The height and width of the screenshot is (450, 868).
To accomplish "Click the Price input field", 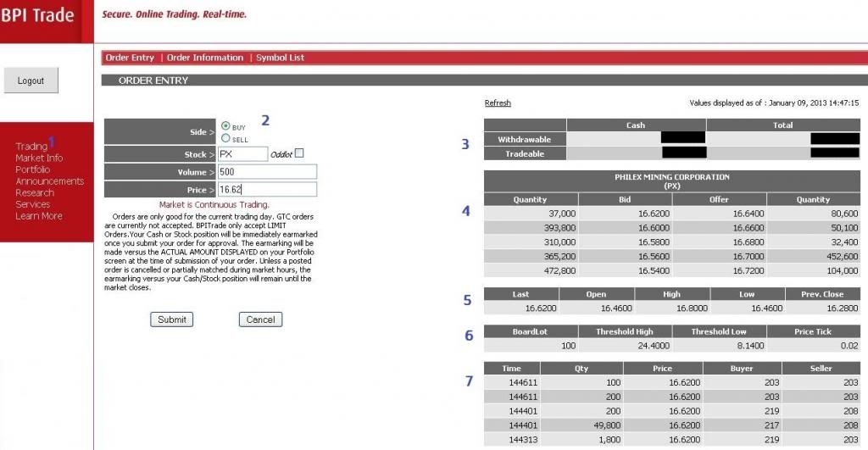I will (267, 189).
